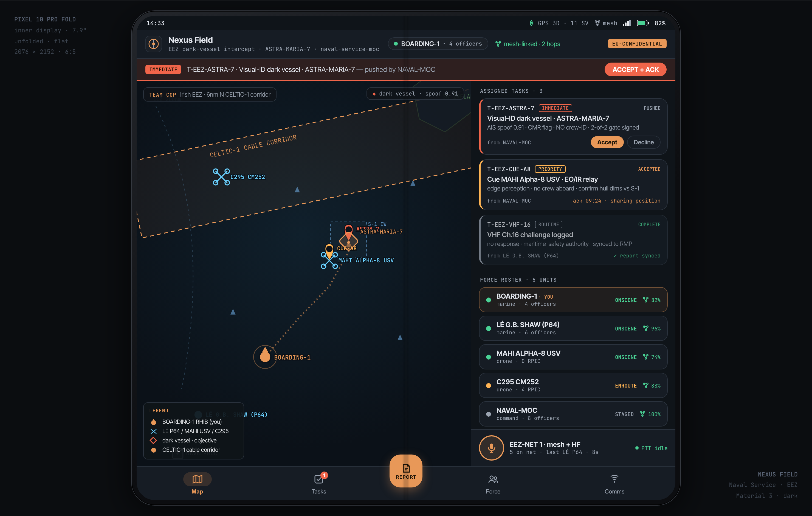Tap the mesh network icon in status bar
This screenshot has width=812, height=516.
597,23
